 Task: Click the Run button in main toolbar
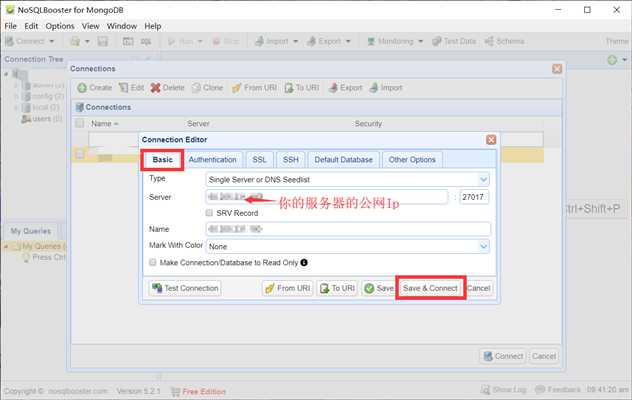point(181,41)
